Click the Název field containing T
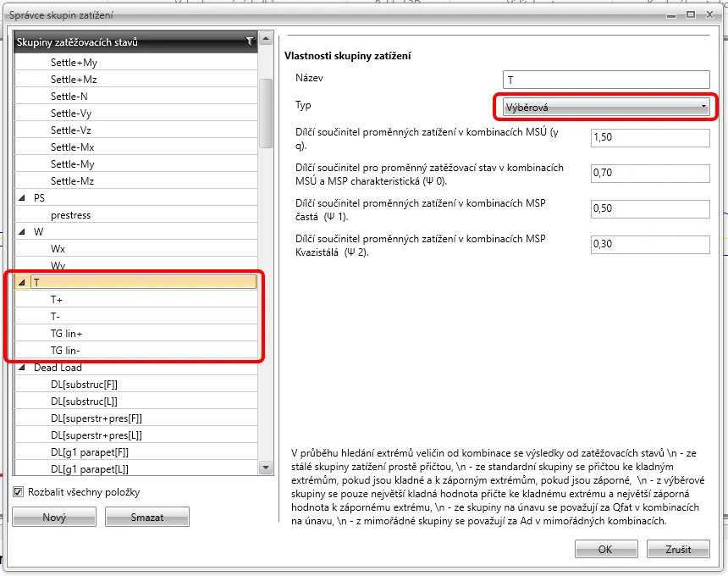 pos(606,80)
